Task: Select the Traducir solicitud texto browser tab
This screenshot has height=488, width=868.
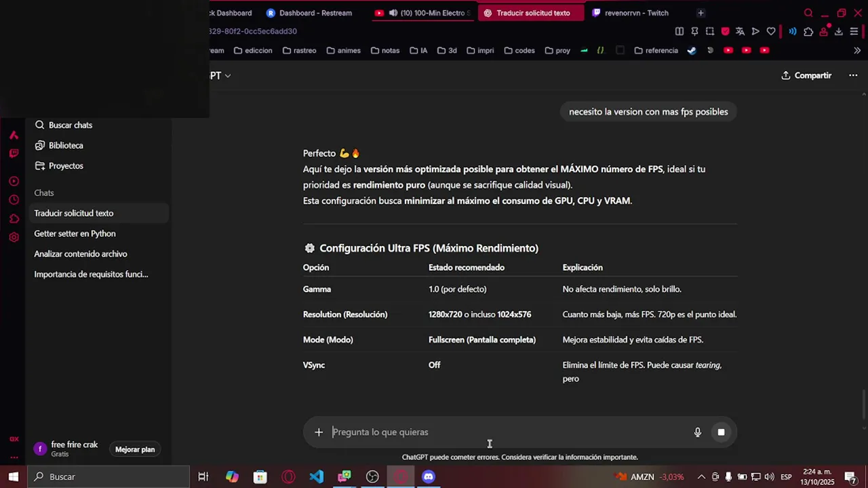Action: (531, 13)
